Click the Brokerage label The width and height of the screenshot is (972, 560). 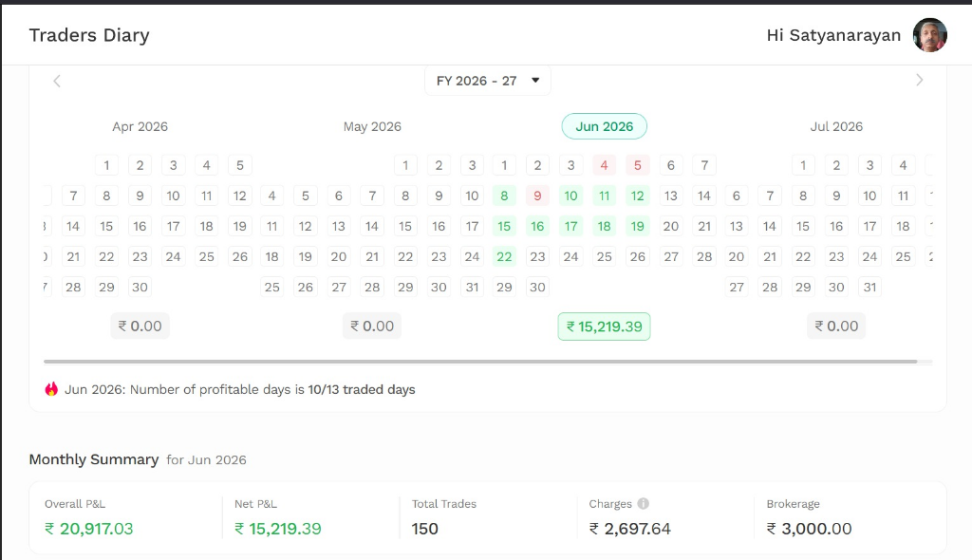coord(793,504)
